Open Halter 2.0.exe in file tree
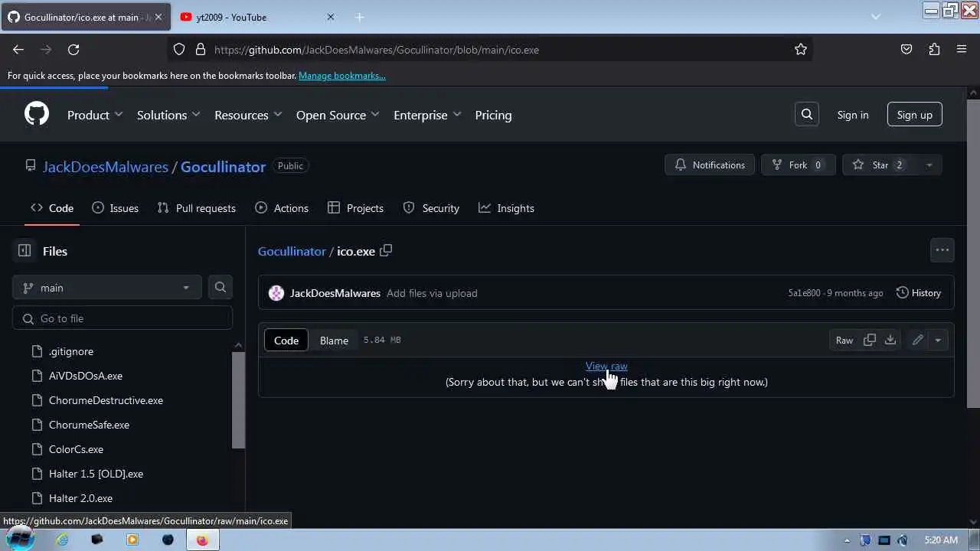The image size is (980, 551). point(80,498)
